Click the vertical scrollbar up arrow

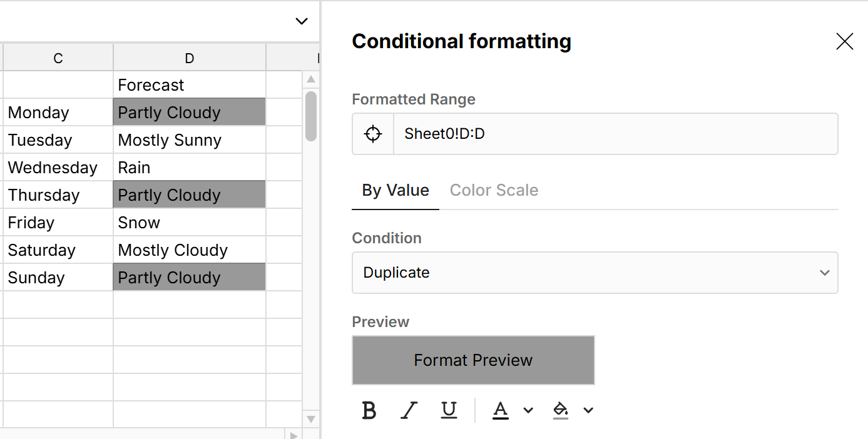pyautogui.click(x=310, y=78)
